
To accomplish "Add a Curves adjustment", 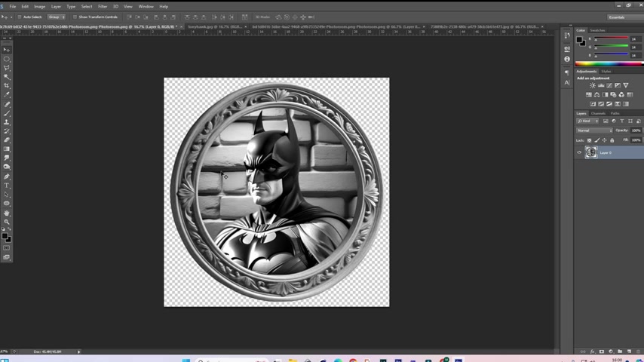I will click(609, 85).
